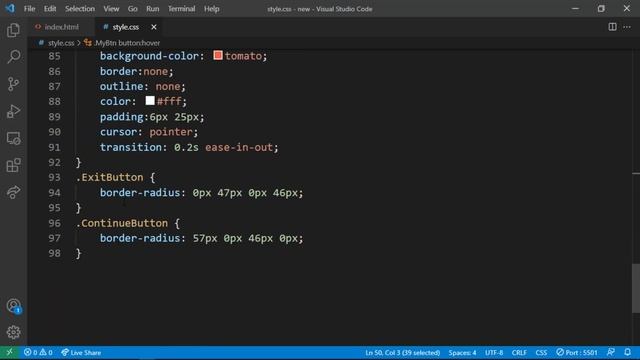Open the Source Control view
640x360 pixels.
(13, 84)
